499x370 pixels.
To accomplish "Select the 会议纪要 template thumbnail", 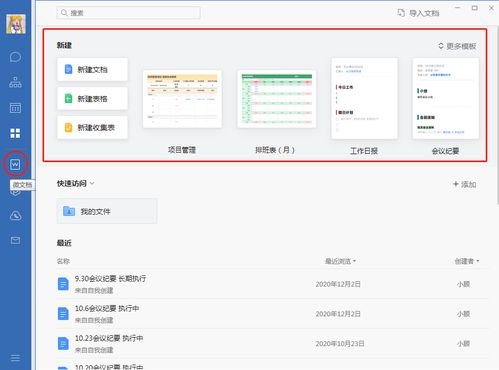I will click(445, 98).
